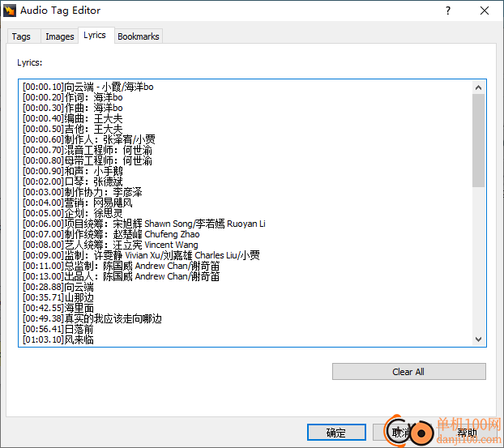Click the line '[00:42.55]海里面'
The height and width of the screenshot is (448, 504).
click(58, 308)
